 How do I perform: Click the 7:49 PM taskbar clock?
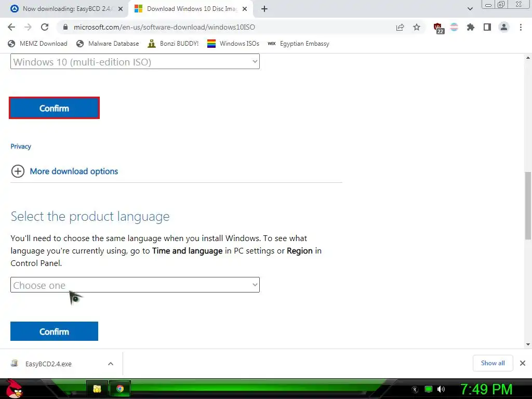pyautogui.click(x=486, y=389)
